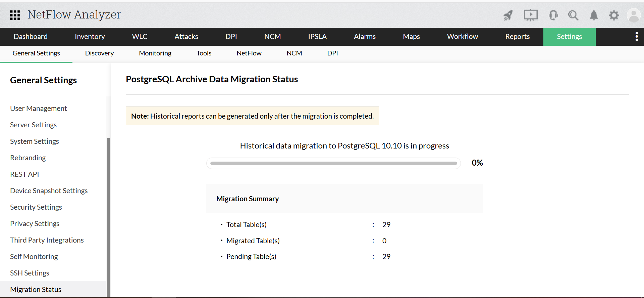Switch to the Discovery sub-tab
Image resolution: width=644 pixels, height=298 pixels.
(x=99, y=53)
